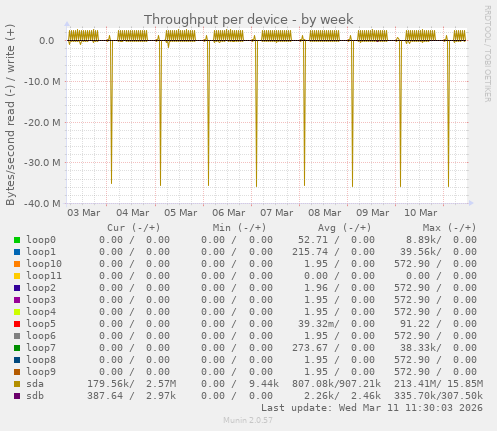The width and height of the screenshot is (497, 431).
Task: Click the loop2 dark blue swatch
Action: coord(17,288)
